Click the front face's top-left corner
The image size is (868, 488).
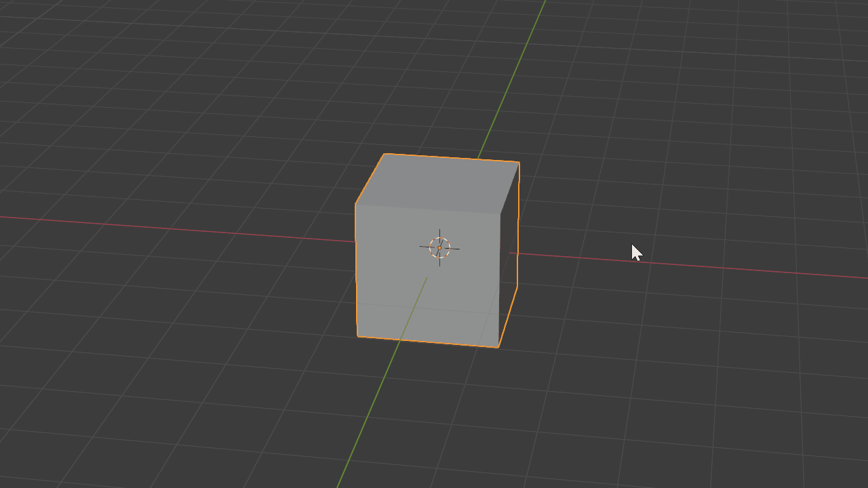tap(356, 204)
